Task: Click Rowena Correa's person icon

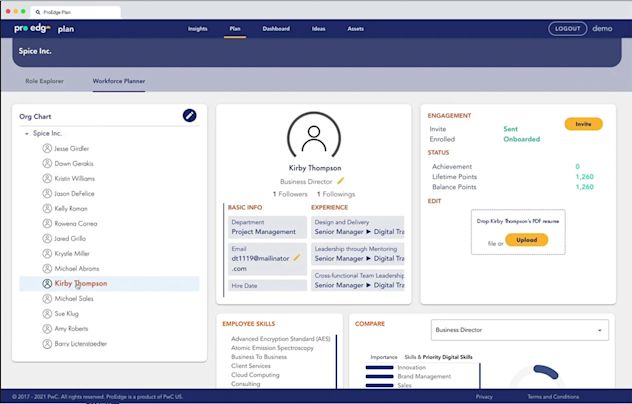Action: click(47, 223)
